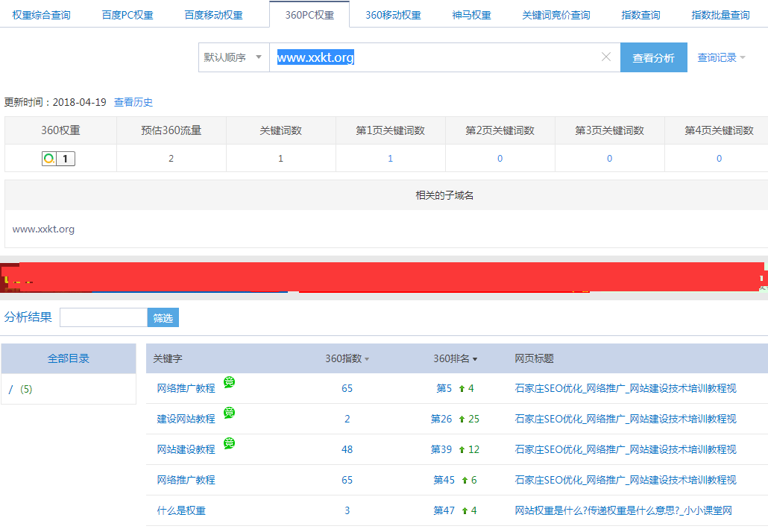Open page title link in 第5 row

(626, 389)
